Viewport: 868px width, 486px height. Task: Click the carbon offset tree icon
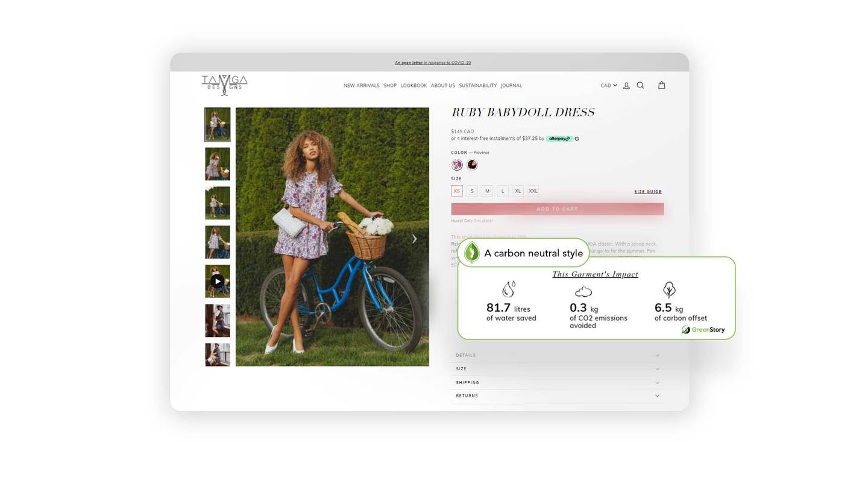669,289
